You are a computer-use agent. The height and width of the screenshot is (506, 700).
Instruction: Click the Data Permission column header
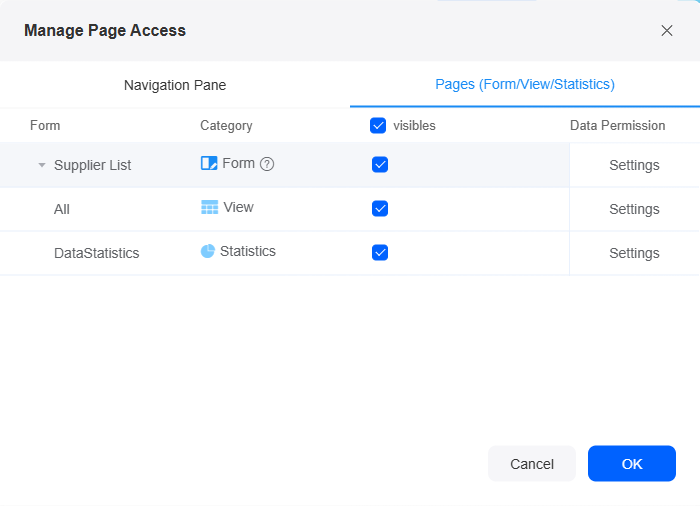tap(617, 125)
